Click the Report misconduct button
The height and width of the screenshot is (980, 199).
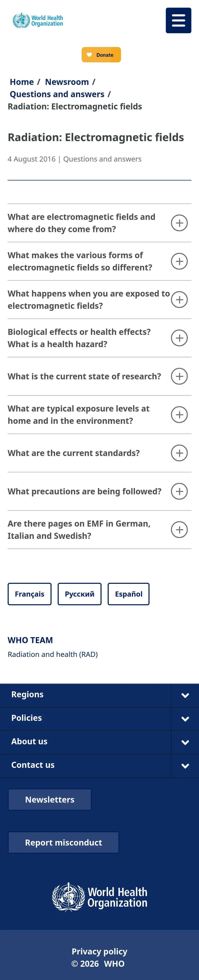[x=63, y=843]
